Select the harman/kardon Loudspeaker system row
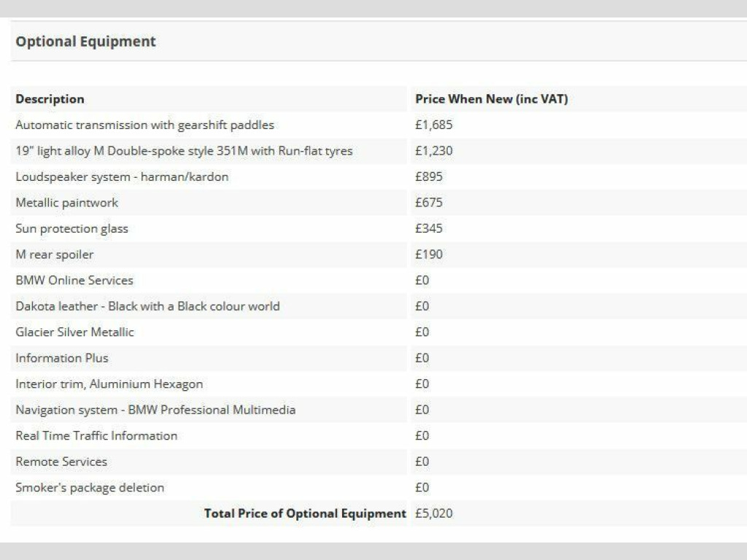747x560 pixels. click(x=122, y=176)
